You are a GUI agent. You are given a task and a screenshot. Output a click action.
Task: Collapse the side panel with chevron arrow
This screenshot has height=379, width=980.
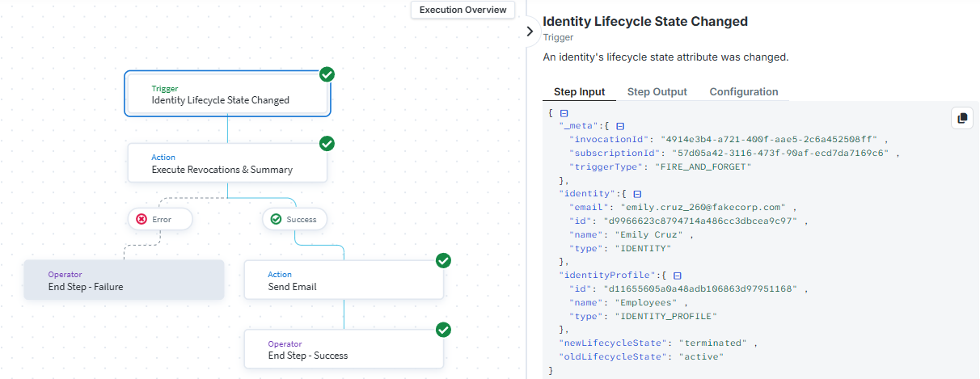(x=530, y=32)
